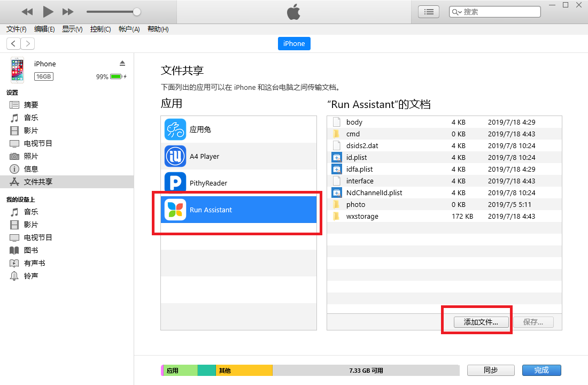Click the 2019/7/5 5:11 date
The height and width of the screenshot is (385, 588).
point(509,204)
